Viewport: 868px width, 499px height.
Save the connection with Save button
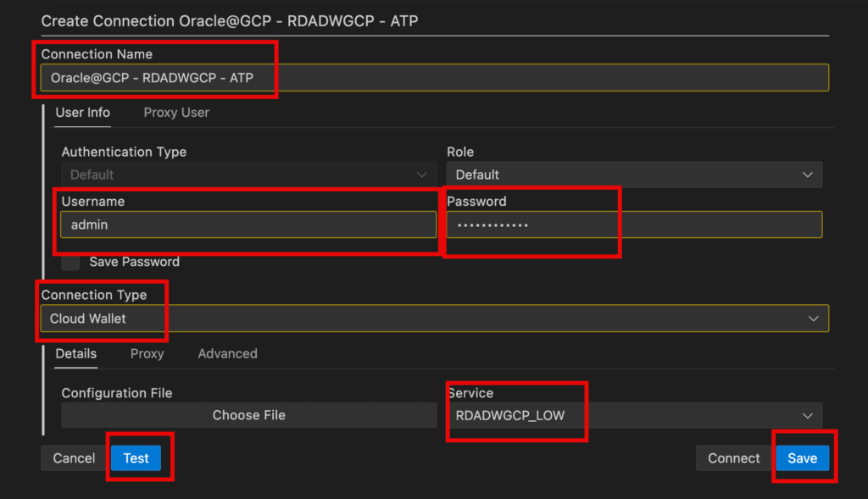coord(802,458)
